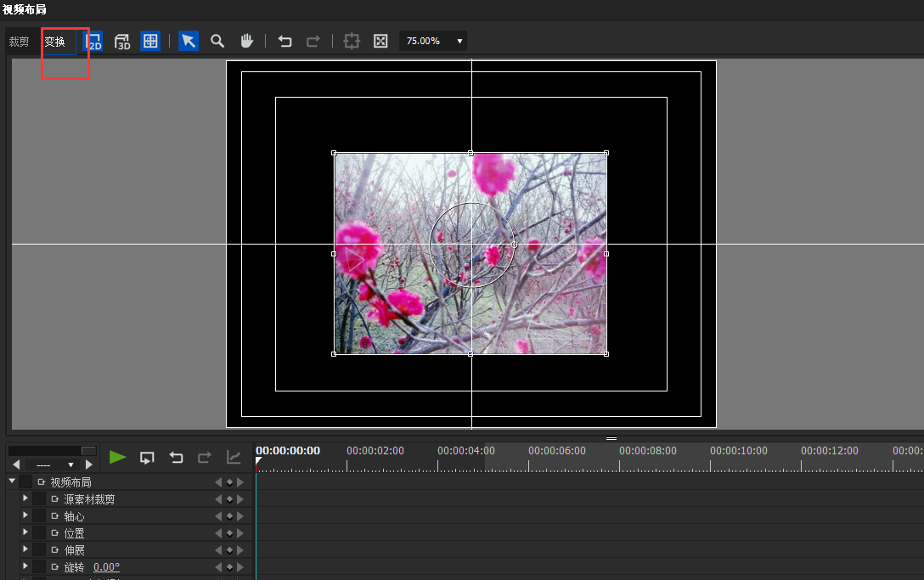Click the 0.00° rotation value
The image size is (924, 580).
coord(106,567)
